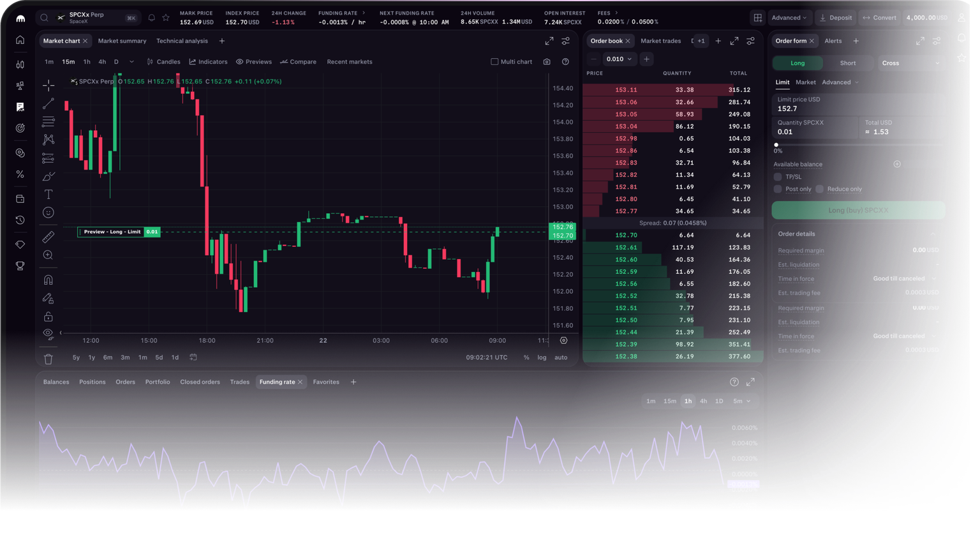Open the Cross margin mode dropdown

coord(910,63)
